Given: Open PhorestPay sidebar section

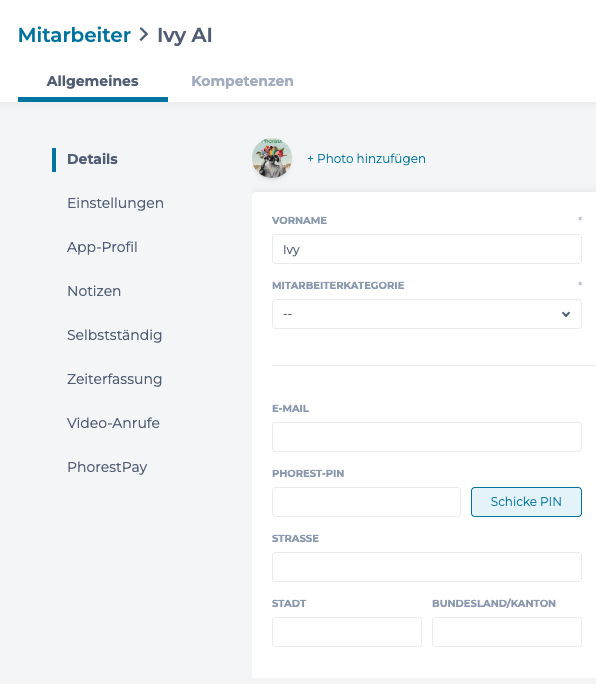Looking at the screenshot, I should point(107,467).
